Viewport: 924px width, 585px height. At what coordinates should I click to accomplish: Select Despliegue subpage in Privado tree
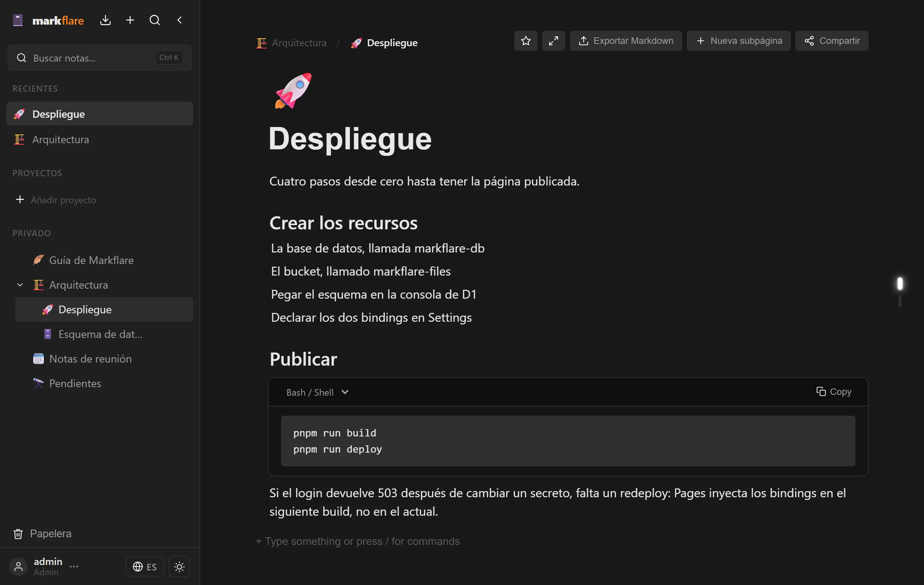[x=104, y=309]
